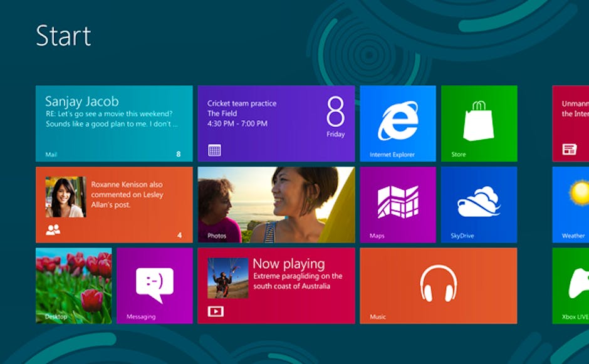Open the Photos tile
Viewport: 589px width, 364px height.
pyautogui.click(x=276, y=204)
